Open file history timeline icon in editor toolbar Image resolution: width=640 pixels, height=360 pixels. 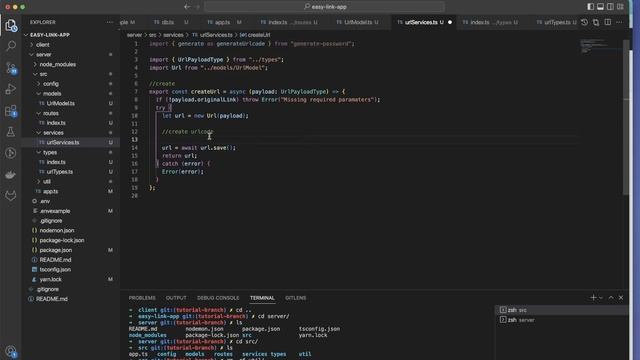(x=584, y=22)
